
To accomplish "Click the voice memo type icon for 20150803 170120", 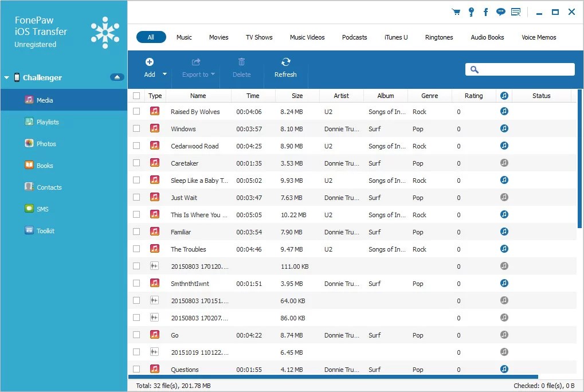I will click(x=154, y=266).
